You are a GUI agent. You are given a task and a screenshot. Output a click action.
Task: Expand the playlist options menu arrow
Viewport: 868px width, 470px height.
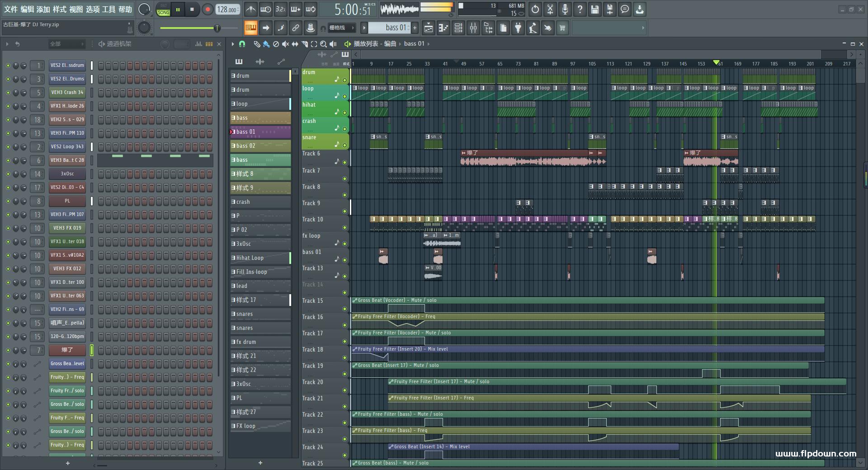pos(232,44)
